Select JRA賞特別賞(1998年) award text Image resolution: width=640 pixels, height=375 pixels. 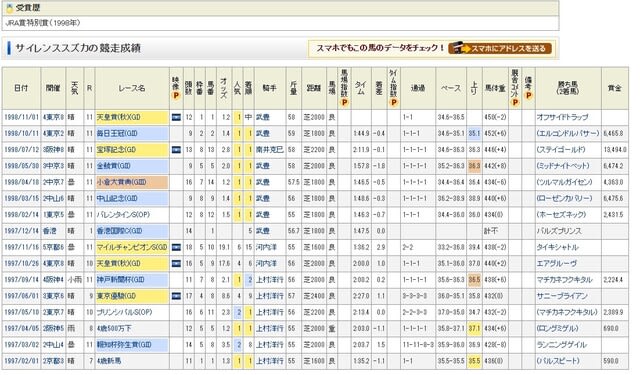point(43,23)
